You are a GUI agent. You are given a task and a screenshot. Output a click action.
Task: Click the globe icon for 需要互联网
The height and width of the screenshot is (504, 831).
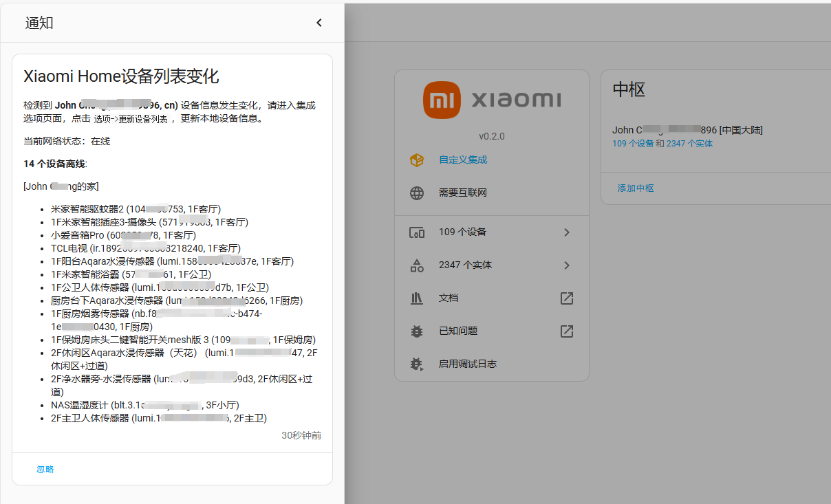pyautogui.click(x=417, y=193)
